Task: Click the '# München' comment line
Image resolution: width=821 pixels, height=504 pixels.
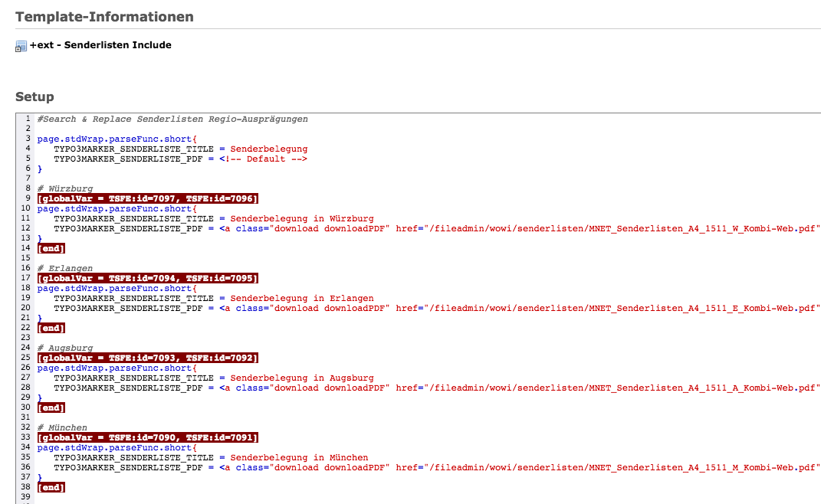Action: click(62, 427)
